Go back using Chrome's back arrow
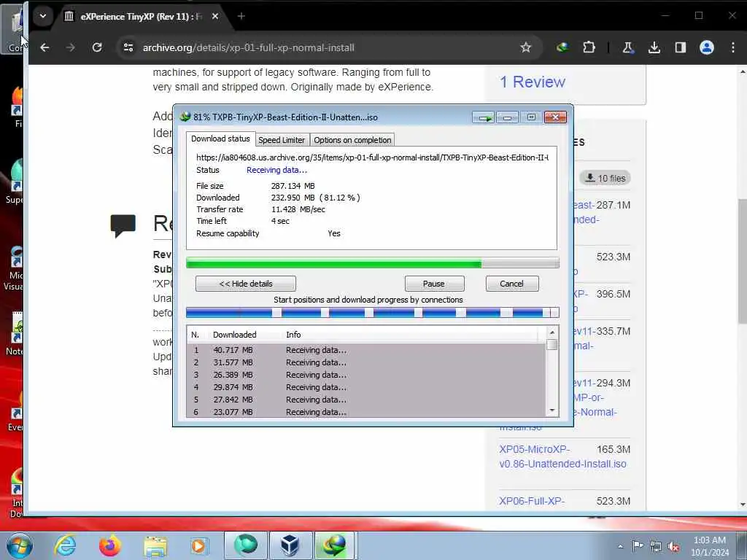This screenshot has height=560, width=747. click(x=44, y=47)
